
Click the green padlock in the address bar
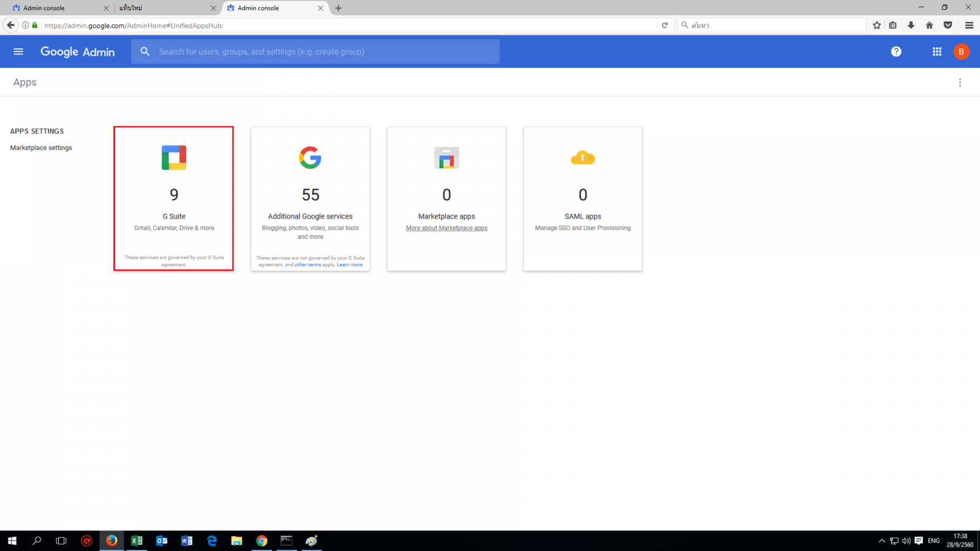pos(35,25)
